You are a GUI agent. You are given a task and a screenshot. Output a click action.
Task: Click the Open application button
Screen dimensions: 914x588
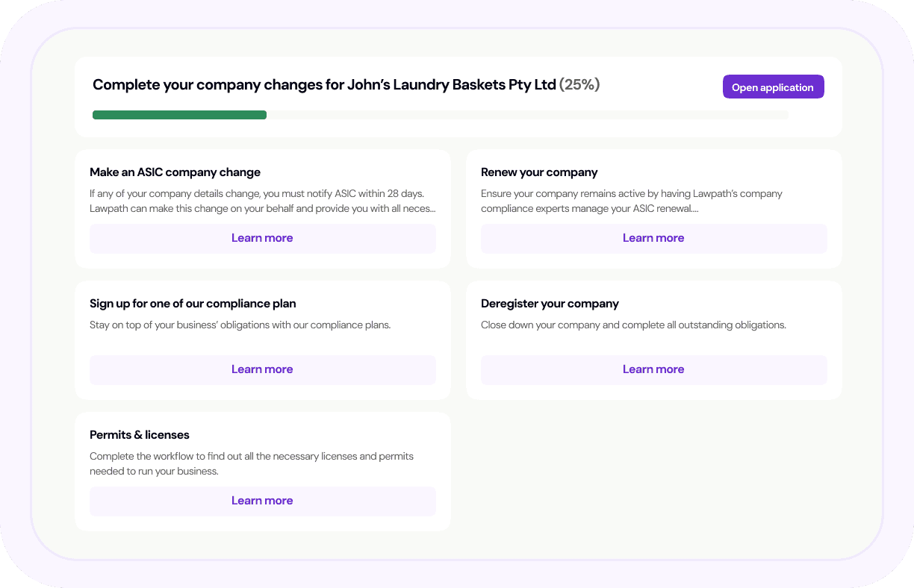[773, 87]
